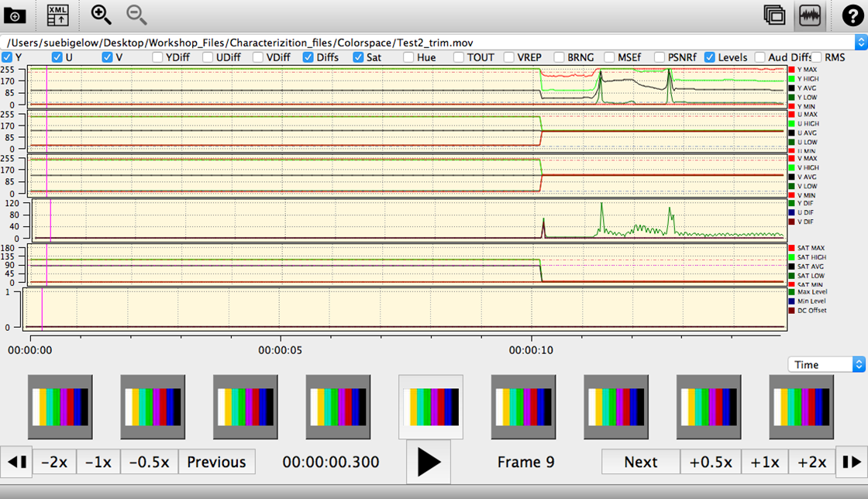
Task: Select the second color bars thumbnail
Action: tap(153, 407)
